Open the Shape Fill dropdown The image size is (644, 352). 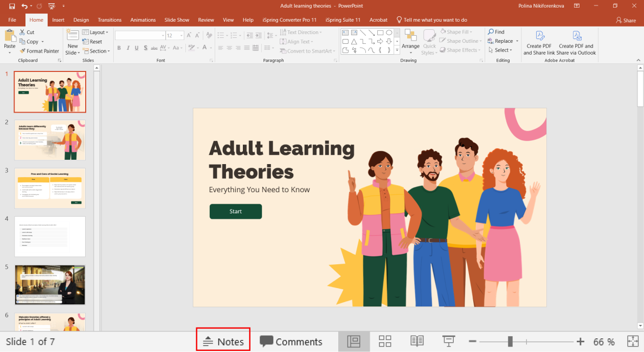coord(456,31)
